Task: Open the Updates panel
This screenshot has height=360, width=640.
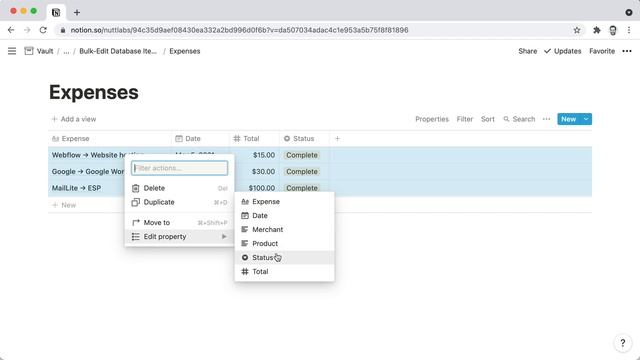Action: pyautogui.click(x=562, y=51)
